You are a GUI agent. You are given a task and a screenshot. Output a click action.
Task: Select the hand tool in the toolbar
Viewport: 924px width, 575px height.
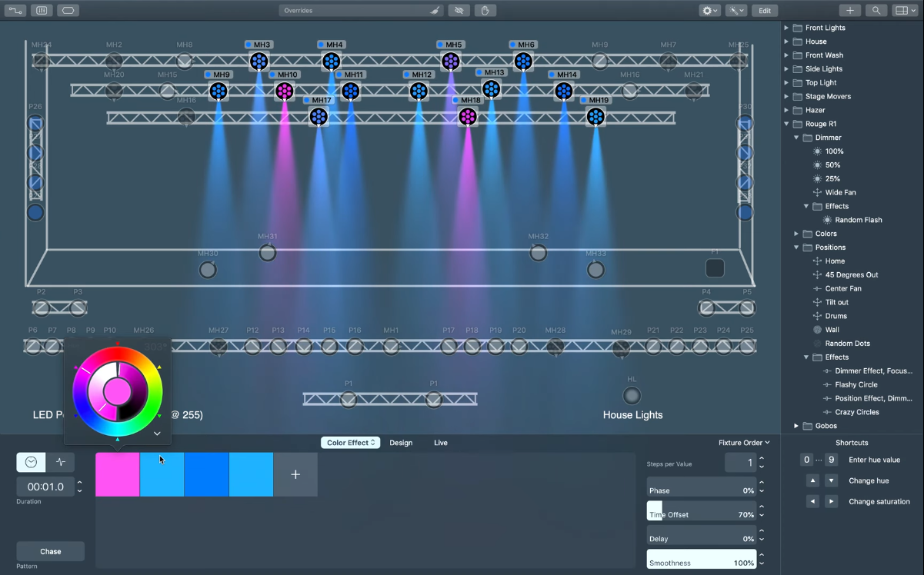click(x=485, y=11)
